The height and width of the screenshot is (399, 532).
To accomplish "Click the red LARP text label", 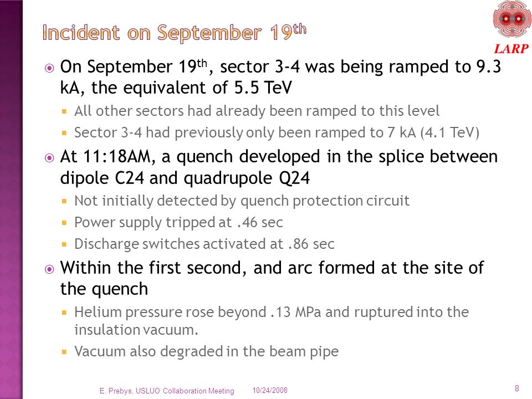I will 511,49.
